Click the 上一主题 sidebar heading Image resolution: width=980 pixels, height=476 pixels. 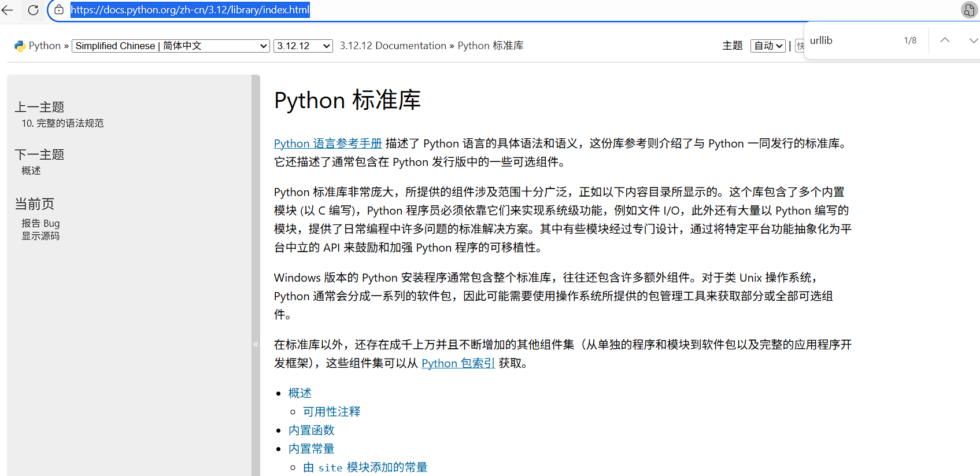39,107
